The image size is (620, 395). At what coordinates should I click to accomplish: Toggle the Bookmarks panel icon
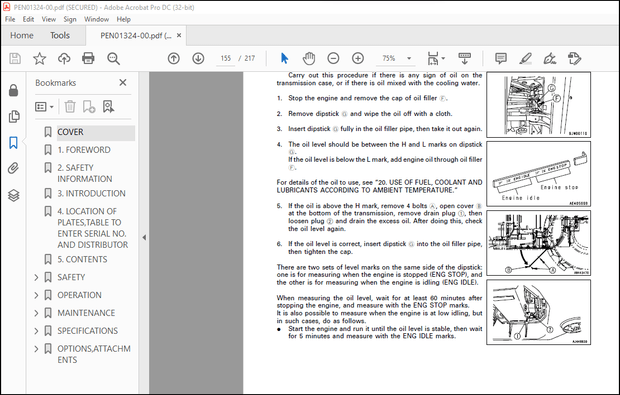(13, 143)
